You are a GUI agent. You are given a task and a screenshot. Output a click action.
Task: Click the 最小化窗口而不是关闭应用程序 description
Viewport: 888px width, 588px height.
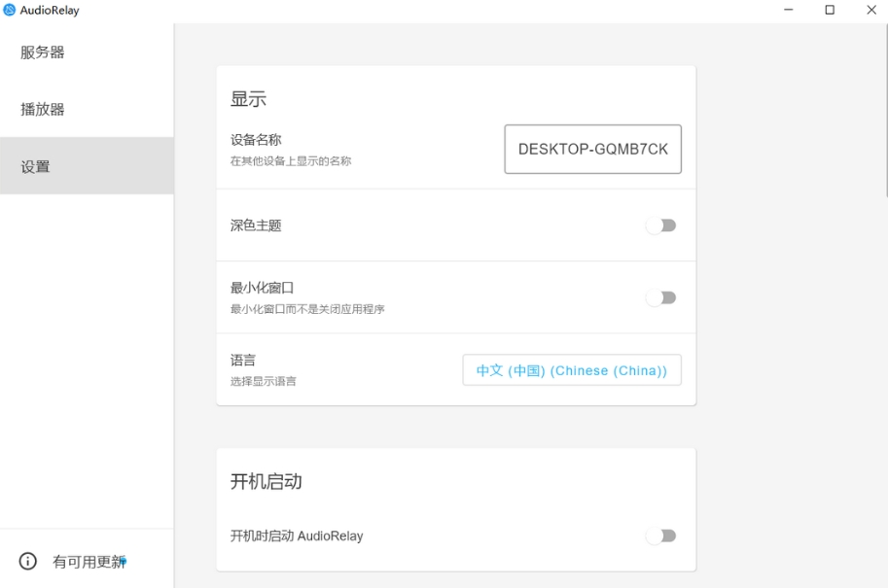[x=307, y=309]
